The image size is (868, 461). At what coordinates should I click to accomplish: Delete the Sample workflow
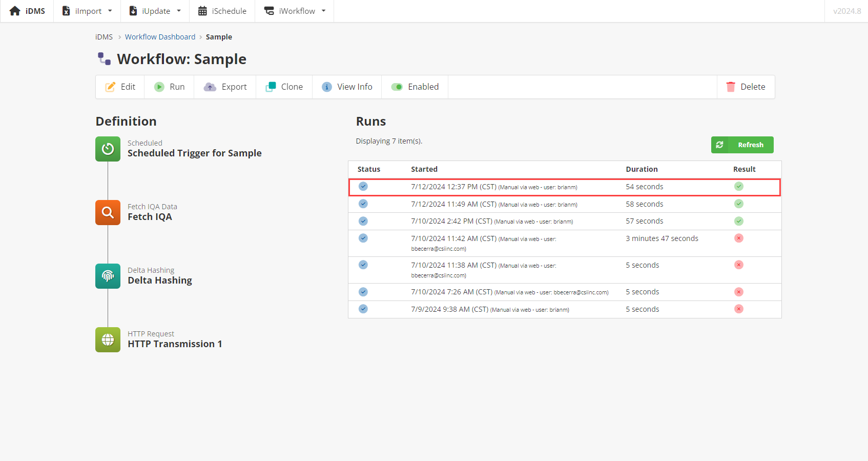pos(746,87)
